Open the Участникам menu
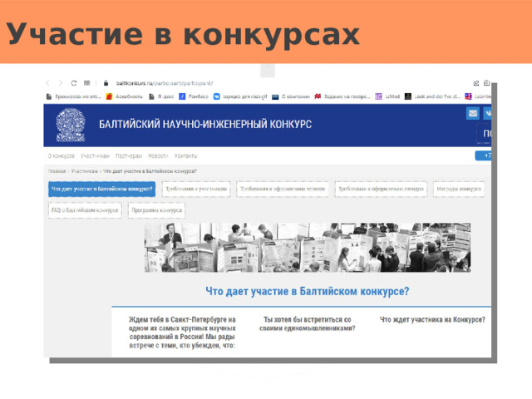 [95, 155]
